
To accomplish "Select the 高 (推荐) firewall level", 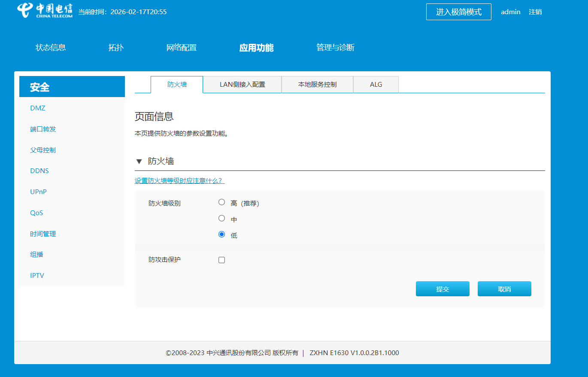I will [221, 202].
